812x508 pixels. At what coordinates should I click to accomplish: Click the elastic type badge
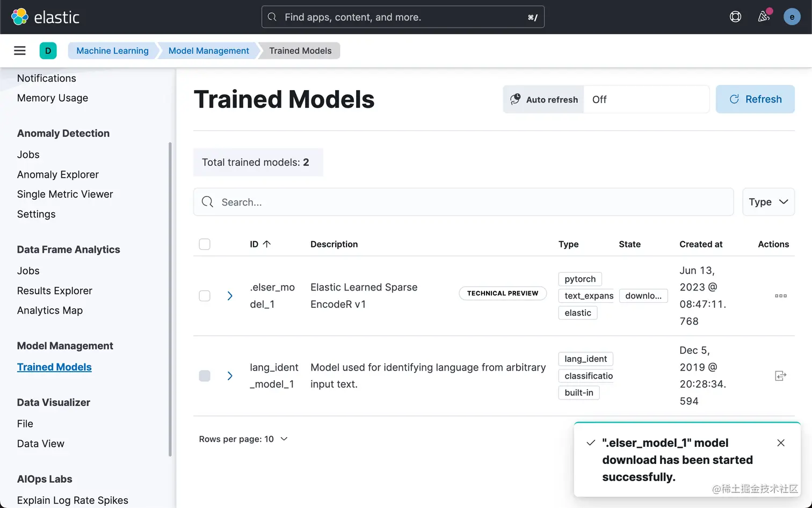578,313
